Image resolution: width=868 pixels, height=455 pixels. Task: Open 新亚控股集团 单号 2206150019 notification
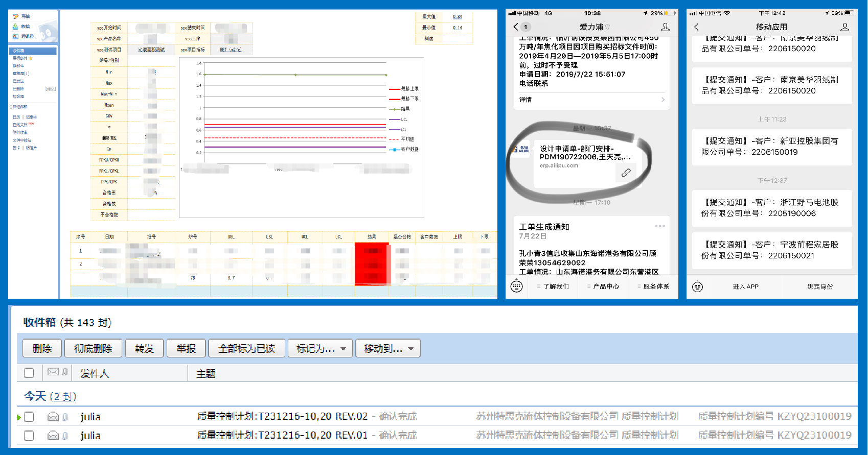[772, 147]
